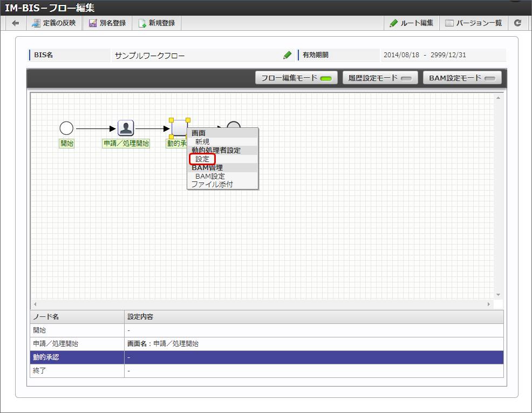The image size is (532, 413).
Task: Click the back arrow icon in toolbar
Action: [x=16, y=23]
